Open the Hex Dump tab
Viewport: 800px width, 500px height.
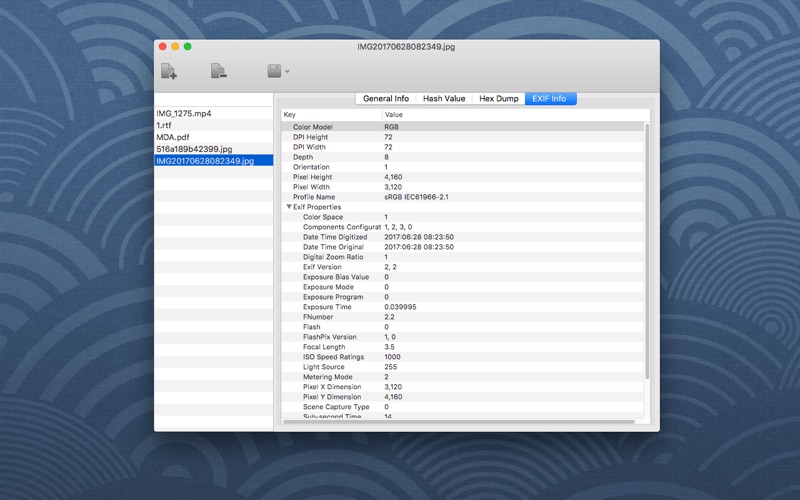[x=498, y=98]
